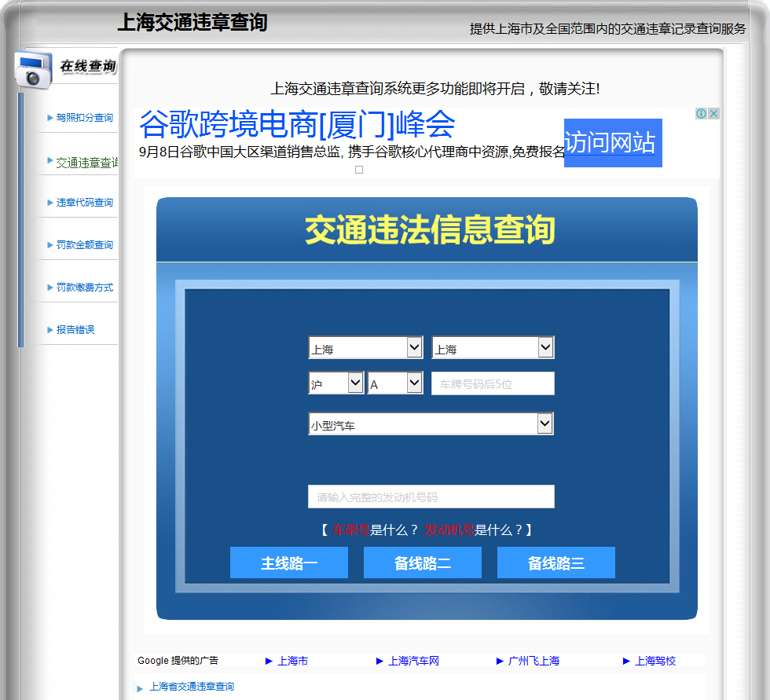Image resolution: width=770 pixels, height=700 pixels.
Task: Click the 广州飞上海 ad link
Action: tap(533, 661)
